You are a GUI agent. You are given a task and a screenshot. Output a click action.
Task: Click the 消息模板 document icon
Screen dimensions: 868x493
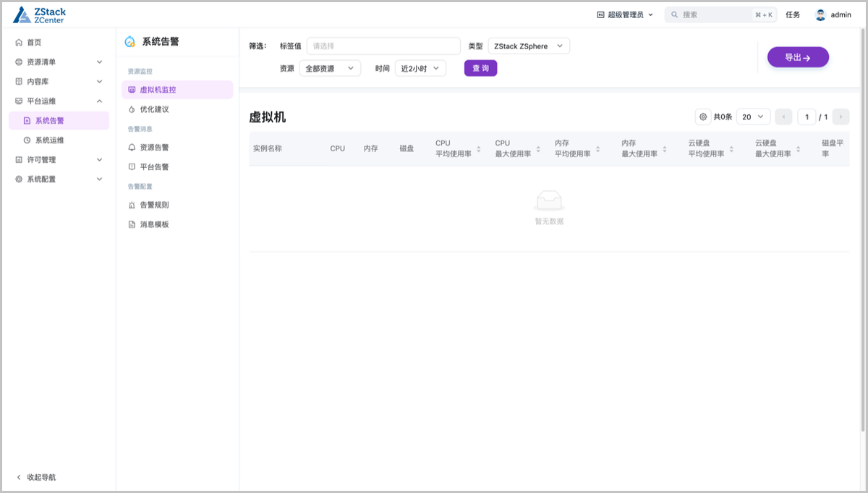pyautogui.click(x=132, y=225)
